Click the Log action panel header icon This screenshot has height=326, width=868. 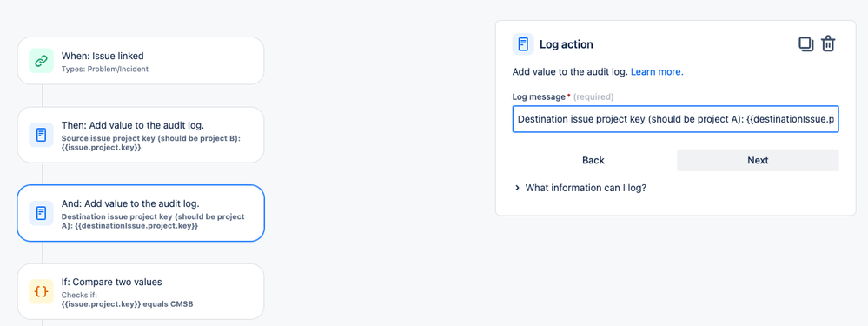(x=523, y=44)
